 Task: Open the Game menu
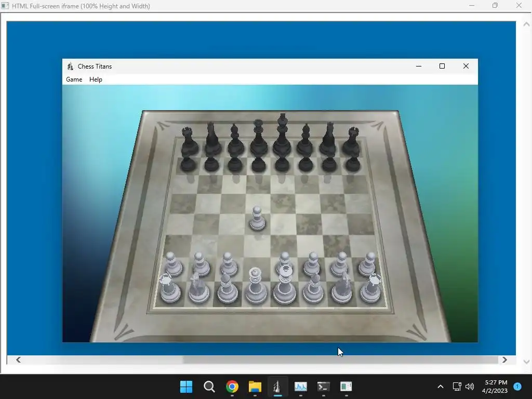[x=74, y=79]
